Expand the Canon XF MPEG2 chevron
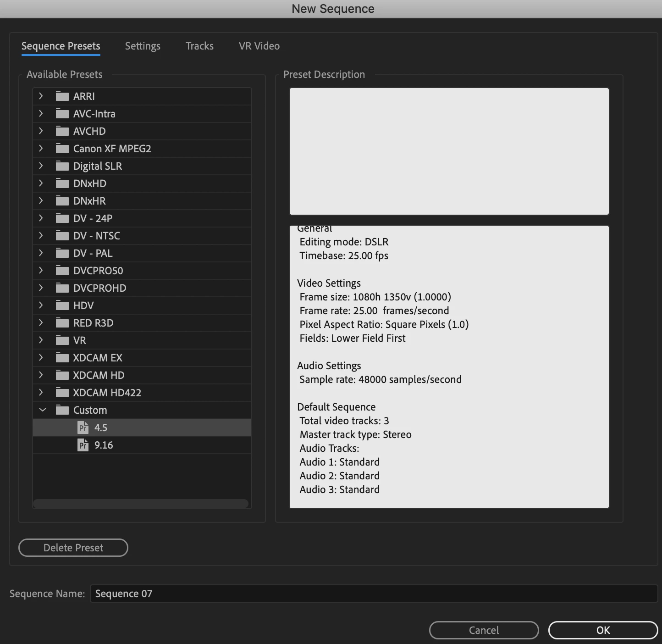 click(x=41, y=148)
